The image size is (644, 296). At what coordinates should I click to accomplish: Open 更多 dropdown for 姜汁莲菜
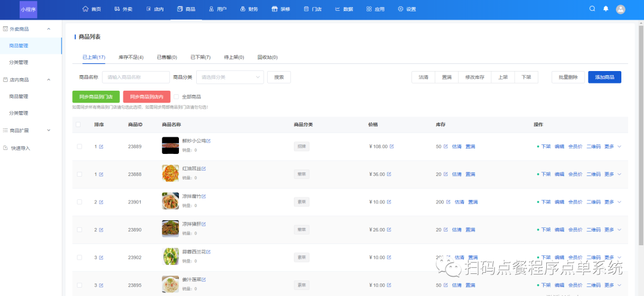[x=612, y=285]
